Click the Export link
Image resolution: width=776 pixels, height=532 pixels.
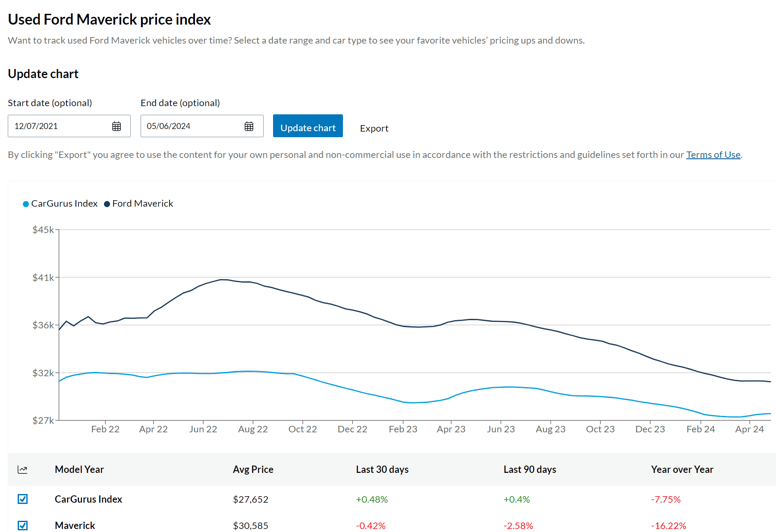tap(374, 129)
